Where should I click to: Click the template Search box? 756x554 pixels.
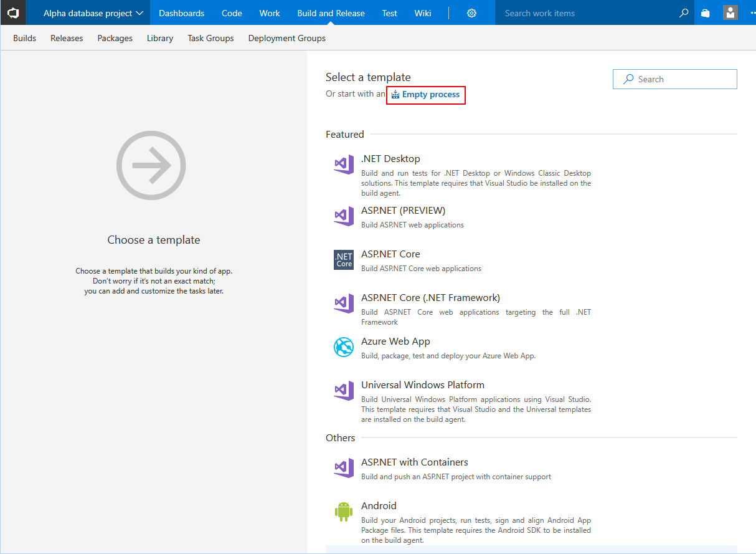tap(675, 79)
